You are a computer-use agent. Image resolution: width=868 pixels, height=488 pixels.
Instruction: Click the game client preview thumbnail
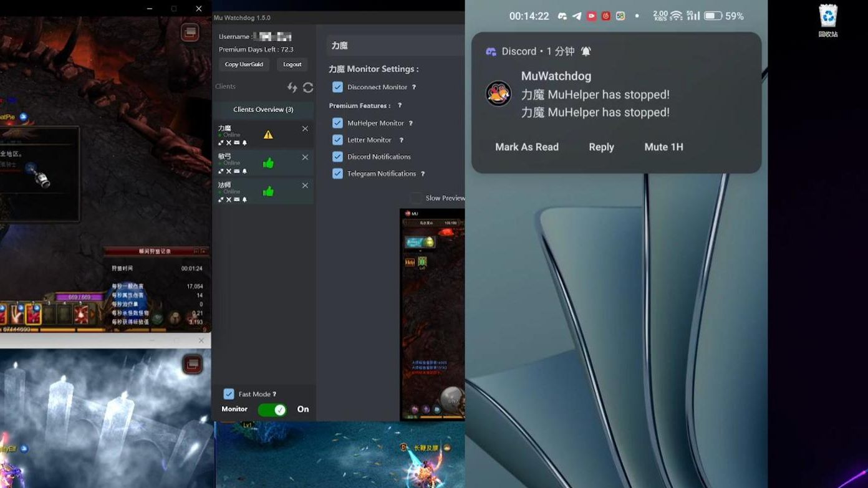[x=432, y=315]
